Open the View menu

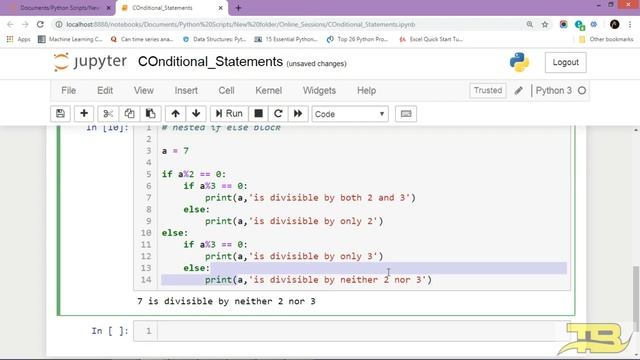[x=144, y=91]
